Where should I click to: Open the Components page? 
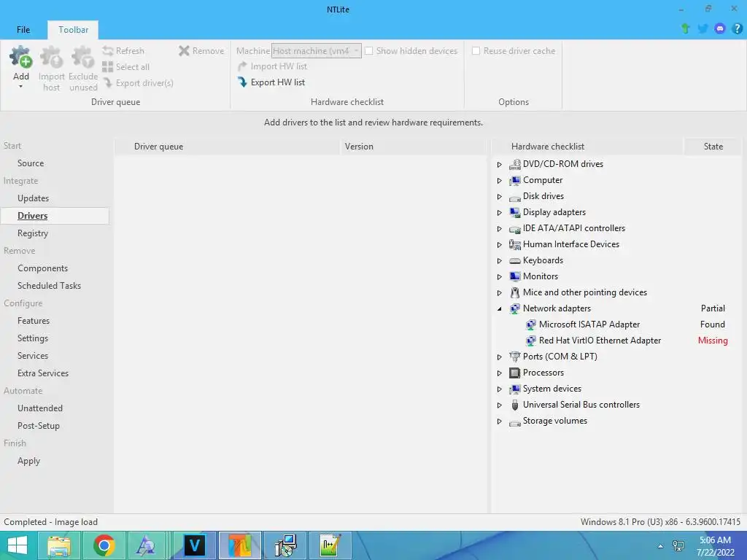[x=42, y=268]
